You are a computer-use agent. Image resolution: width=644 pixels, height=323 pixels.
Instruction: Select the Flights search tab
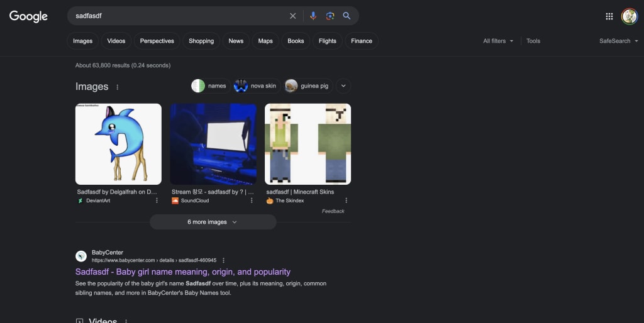click(327, 41)
